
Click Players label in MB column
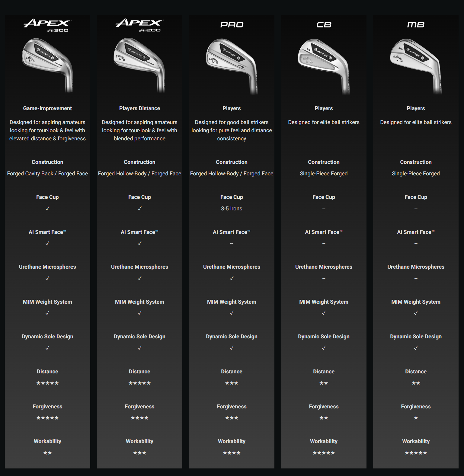click(x=416, y=108)
